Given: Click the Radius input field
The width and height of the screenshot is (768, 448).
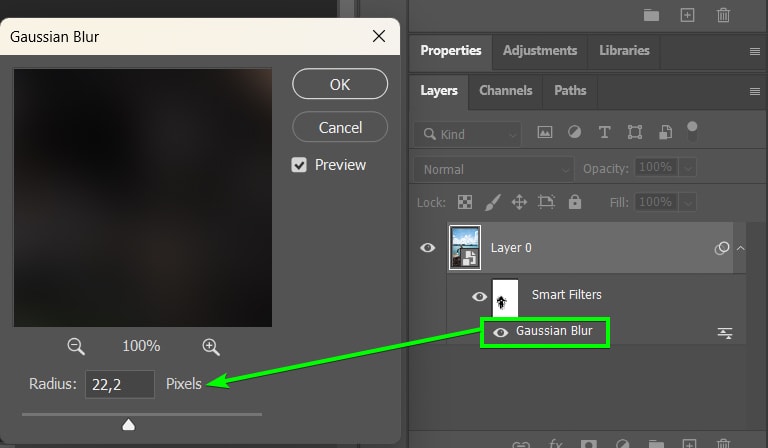Looking at the screenshot, I should point(120,384).
